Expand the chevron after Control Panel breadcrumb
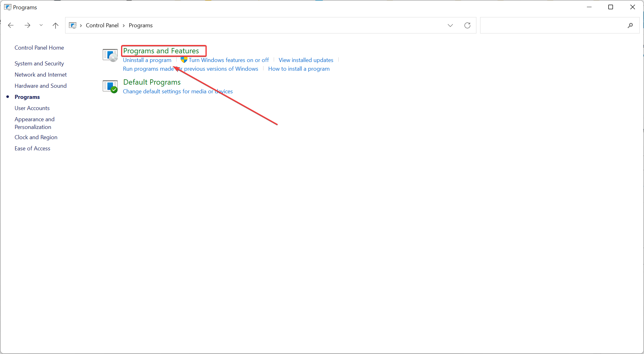Viewport: 644px width, 354px height. [124, 25]
